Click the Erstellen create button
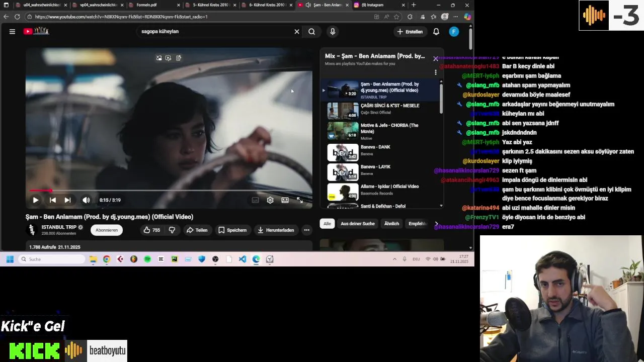Screen dimensions: 644x362 [410, 32]
